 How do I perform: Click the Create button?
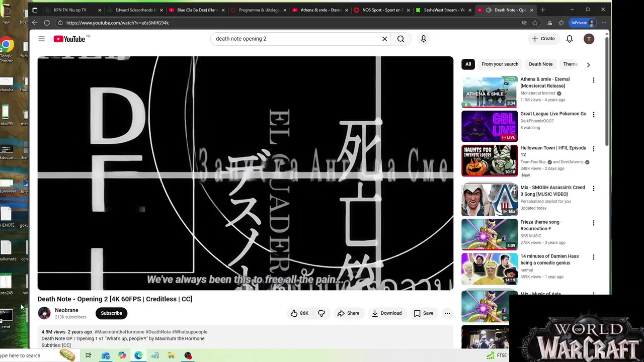[543, 39]
